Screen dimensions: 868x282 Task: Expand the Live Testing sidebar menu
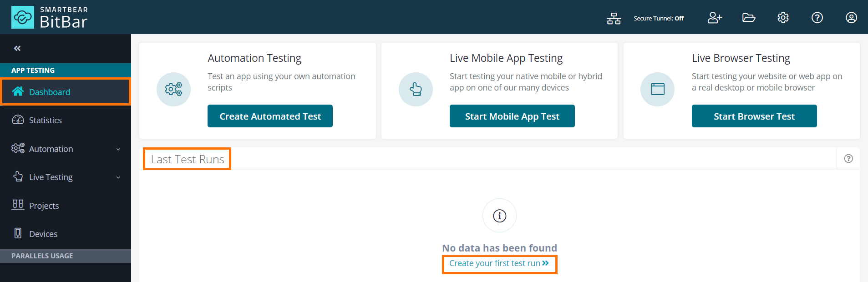click(50, 177)
